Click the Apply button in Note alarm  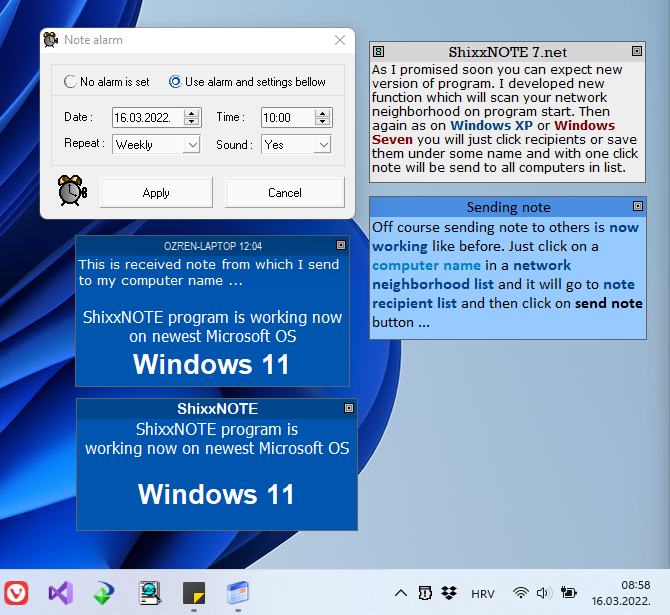(x=156, y=193)
